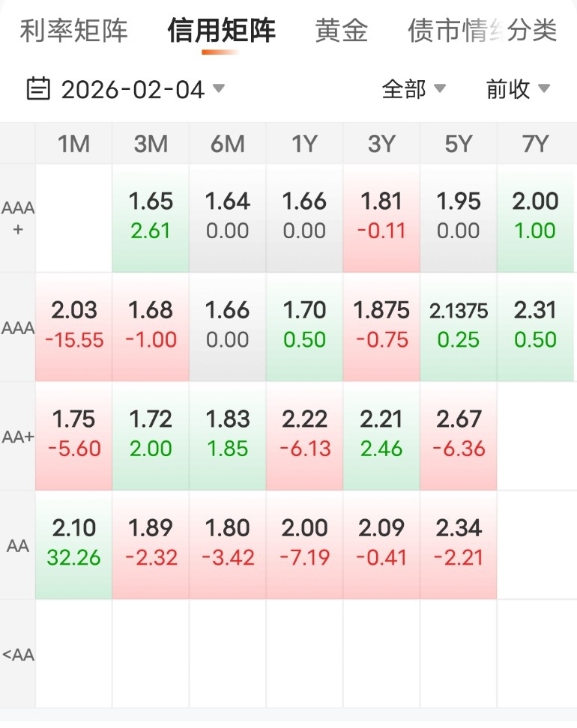Image resolution: width=577 pixels, height=728 pixels.
Task: Tap the AA 1M cell showing 2.10
Action: (x=73, y=544)
